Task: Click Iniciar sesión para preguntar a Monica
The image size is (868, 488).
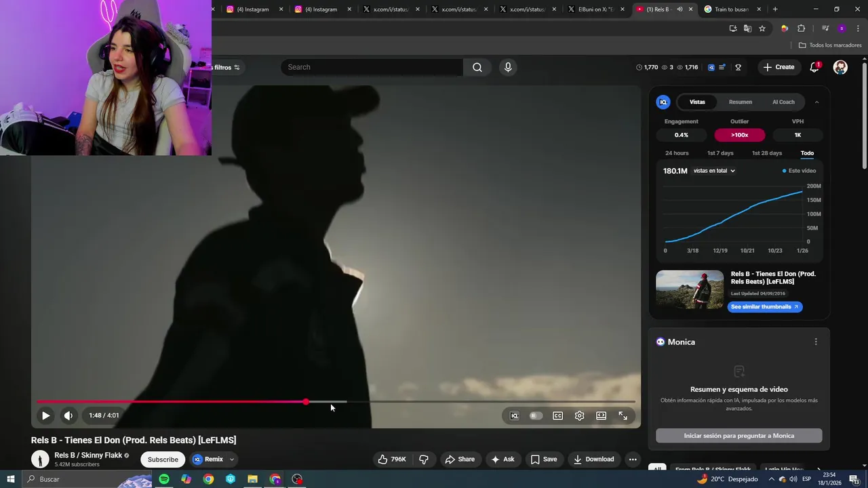Action: tap(739, 436)
